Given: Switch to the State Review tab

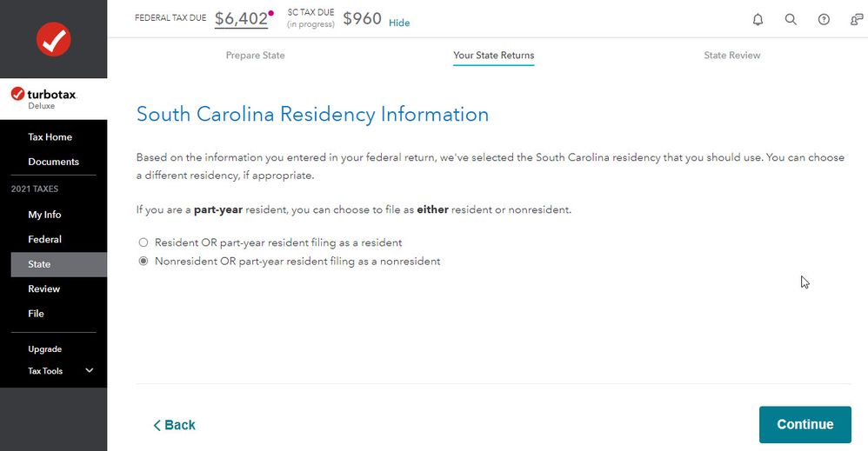Looking at the screenshot, I should point(731,56).
